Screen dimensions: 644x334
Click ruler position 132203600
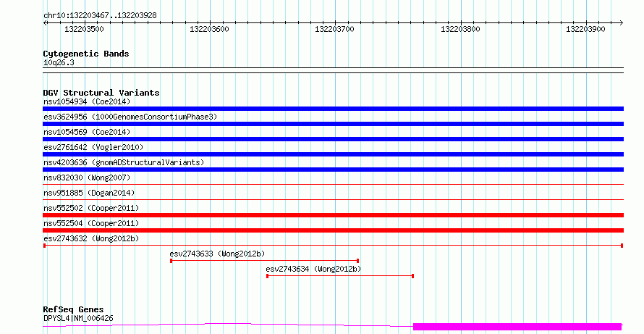point(209,29)
